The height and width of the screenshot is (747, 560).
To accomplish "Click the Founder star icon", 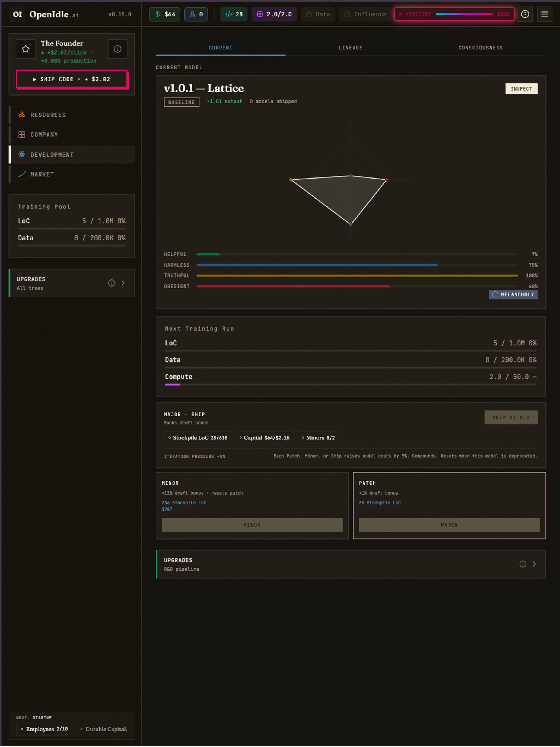I will 26,49.
